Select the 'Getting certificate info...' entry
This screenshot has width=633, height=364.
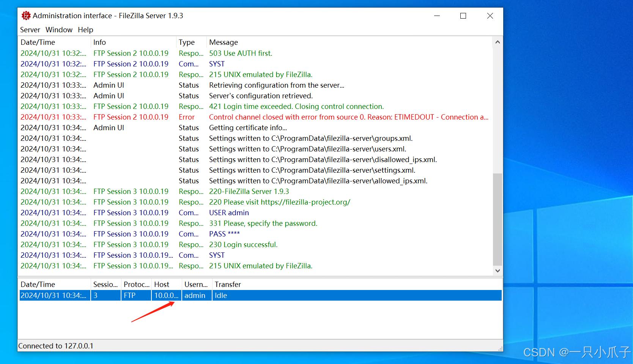[x=248, y=128]
